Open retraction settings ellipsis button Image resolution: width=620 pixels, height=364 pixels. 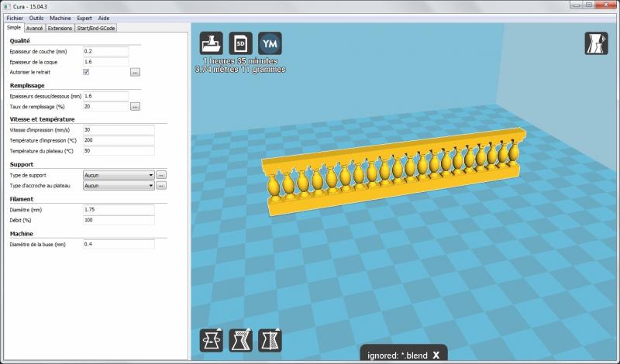pyautogui.click(x=135, y=72)
